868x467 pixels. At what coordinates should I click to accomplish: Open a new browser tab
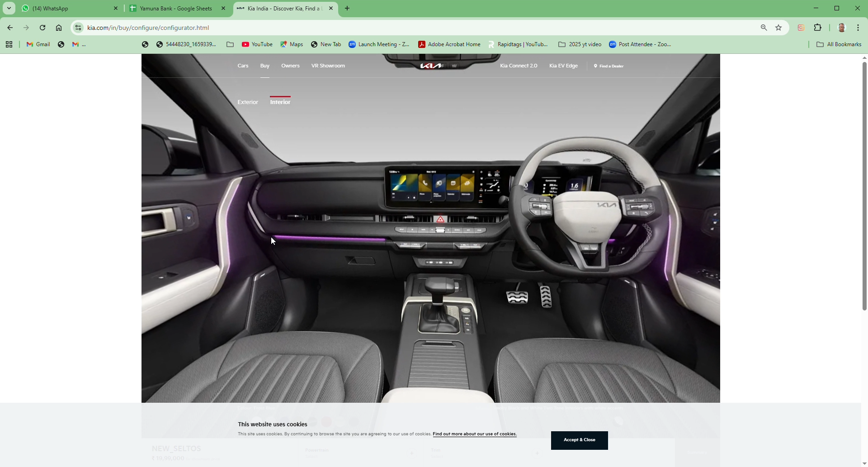pos(347,8)
